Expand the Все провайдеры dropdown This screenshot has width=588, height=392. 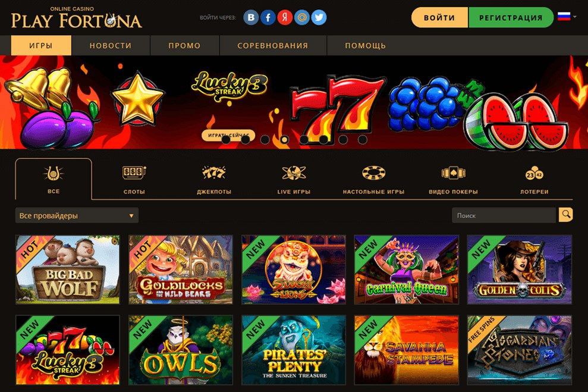click(x=77, y=216)
